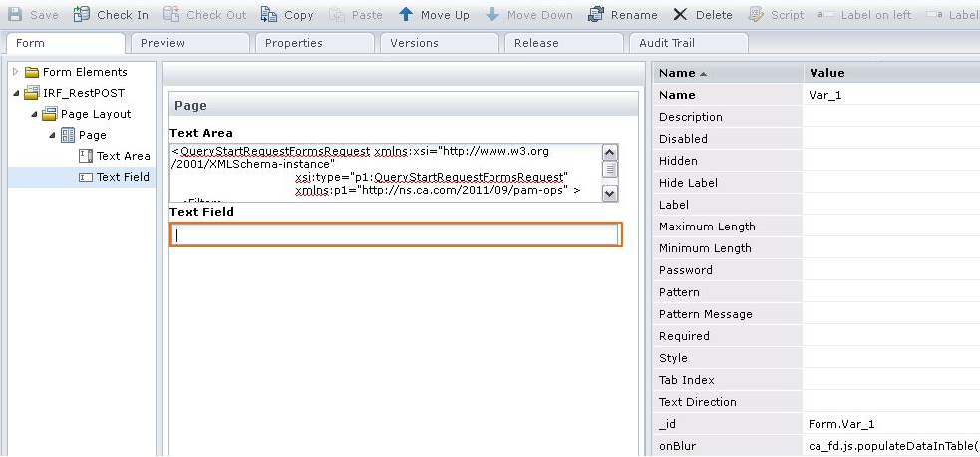Expand the Form Elements tree node

point(16,72)
